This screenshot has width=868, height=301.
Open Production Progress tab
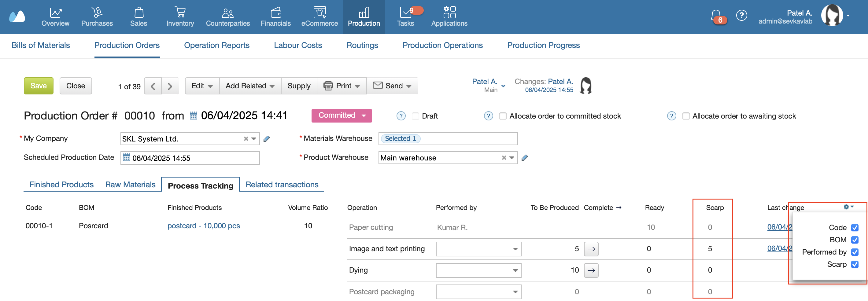tap(544, 46)
